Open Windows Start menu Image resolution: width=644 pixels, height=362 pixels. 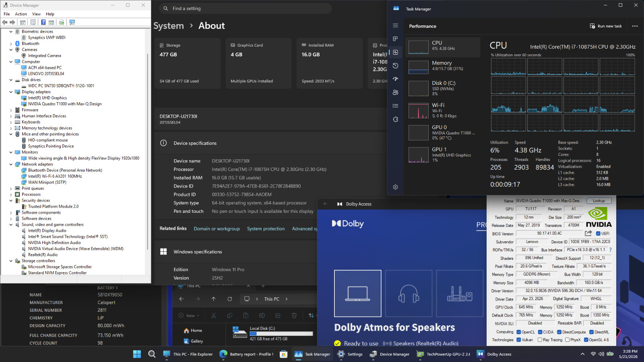137,354
